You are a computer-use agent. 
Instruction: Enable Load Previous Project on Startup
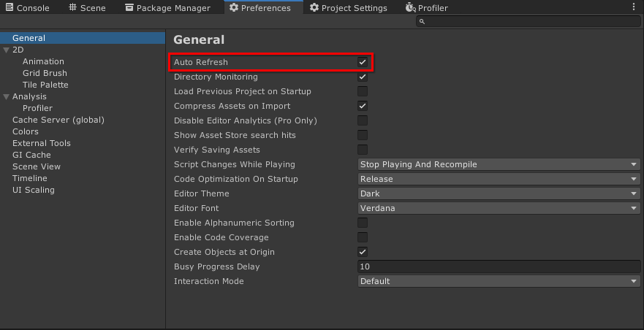click(x=363, y=91)
